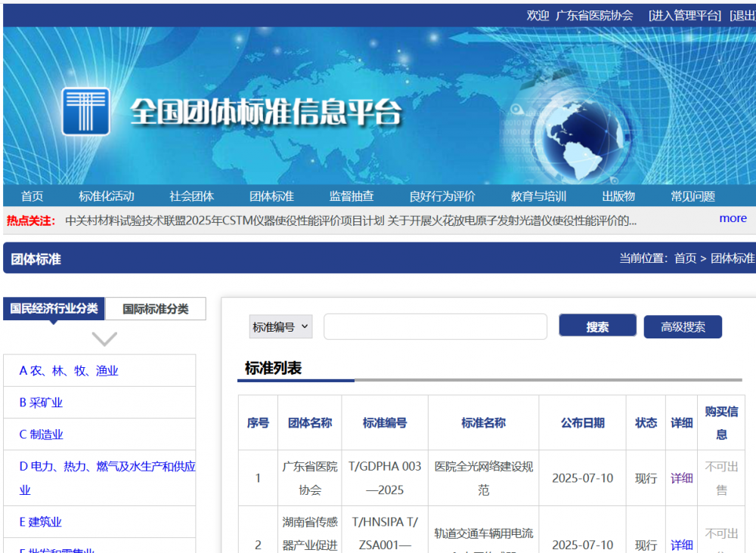Select category C 制造业
This screenshot has height=553, width=756.
point(42,434)
